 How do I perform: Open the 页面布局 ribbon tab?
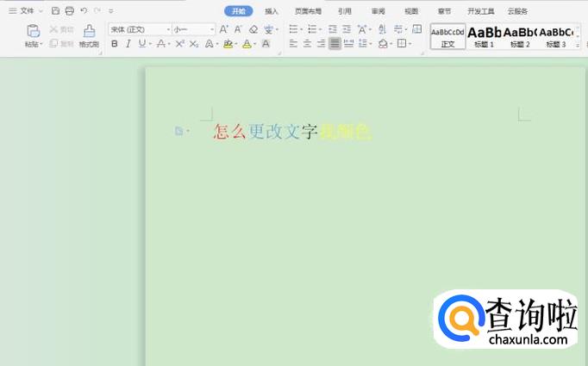[x=308, y=11]
